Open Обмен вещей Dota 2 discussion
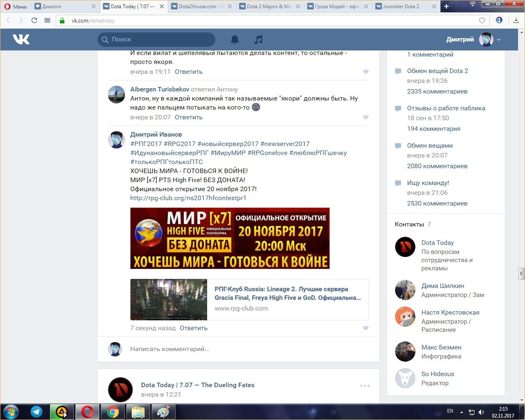Viewport: 525px width, 420px height. coord(438,71)
